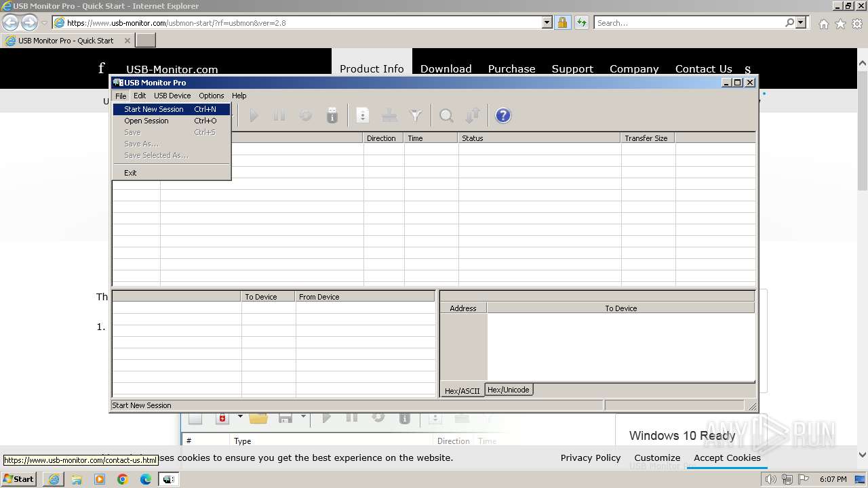Switch to the Hex/ASCII tab

coord(462,390)
